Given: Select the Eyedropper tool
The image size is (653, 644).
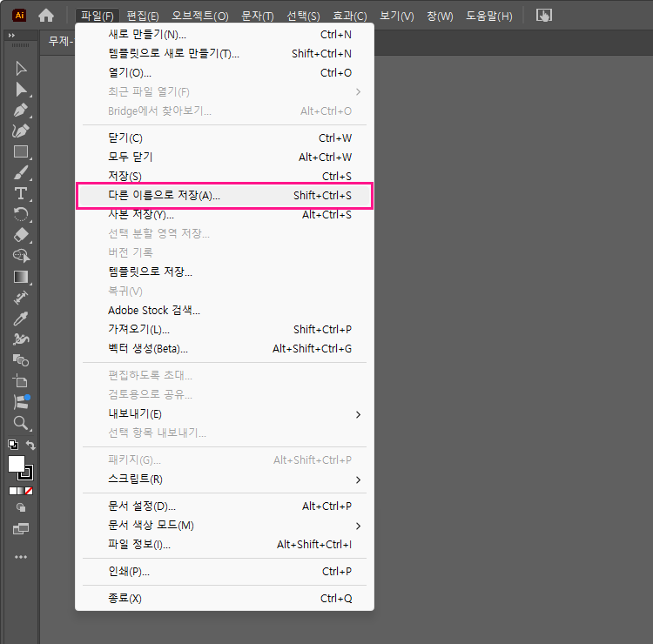Looking at the screenshot, I should [21, 319].
